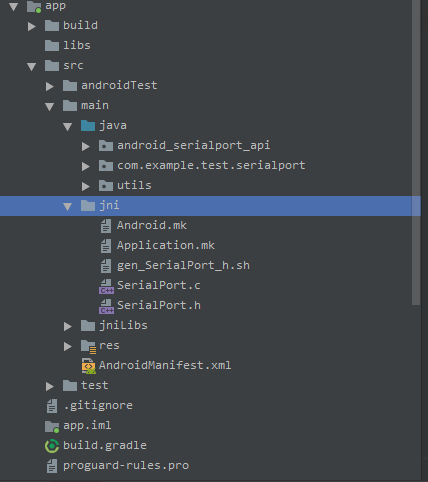
Task: Collapse the jni folder arrow
Action: (x=68, y=207)
